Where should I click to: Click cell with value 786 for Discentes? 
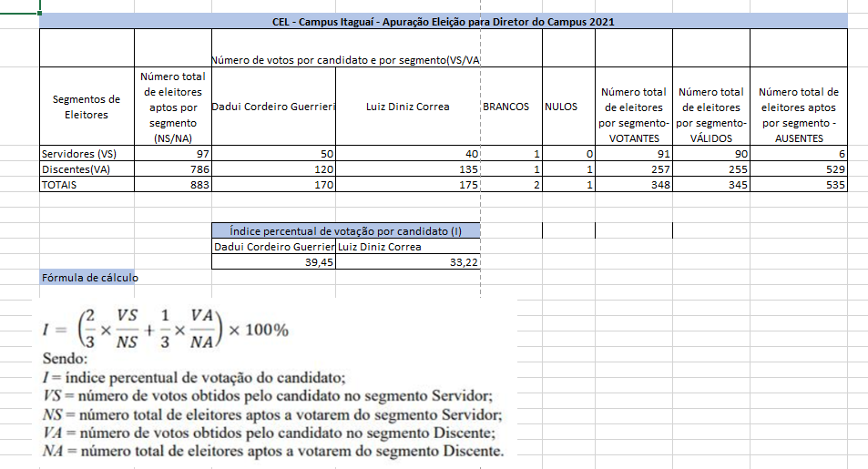172,169
